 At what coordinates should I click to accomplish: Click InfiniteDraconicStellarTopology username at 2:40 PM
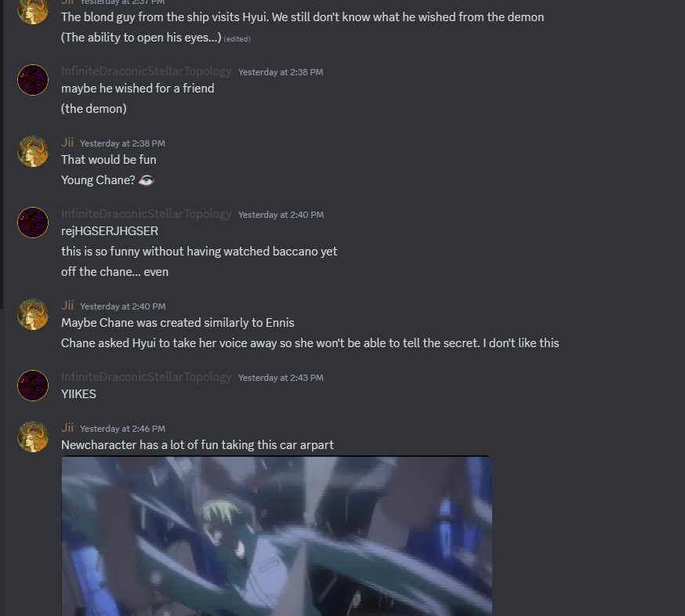click(147, 214)
